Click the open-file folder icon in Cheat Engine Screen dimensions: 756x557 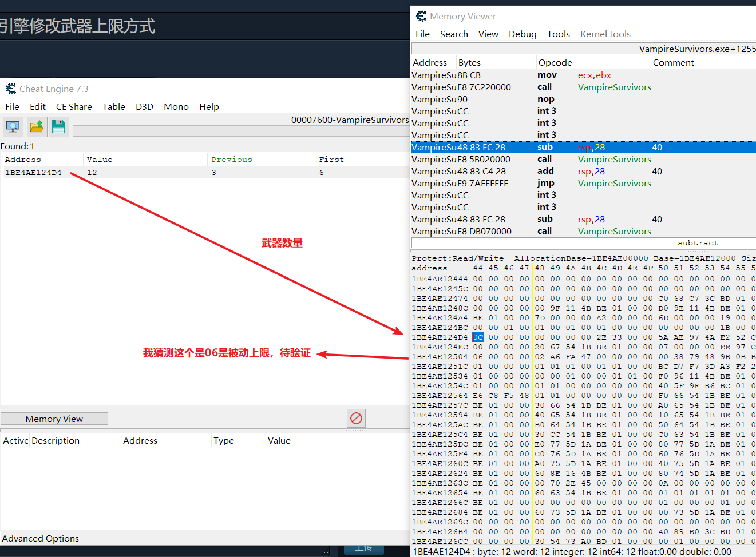pos(37,126)
